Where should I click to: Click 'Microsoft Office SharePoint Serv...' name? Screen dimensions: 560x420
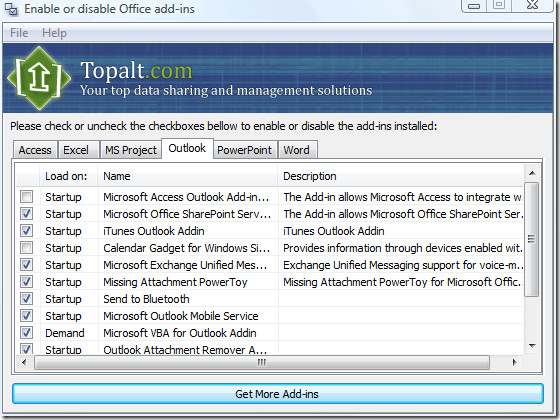click(x=187, y=214)
